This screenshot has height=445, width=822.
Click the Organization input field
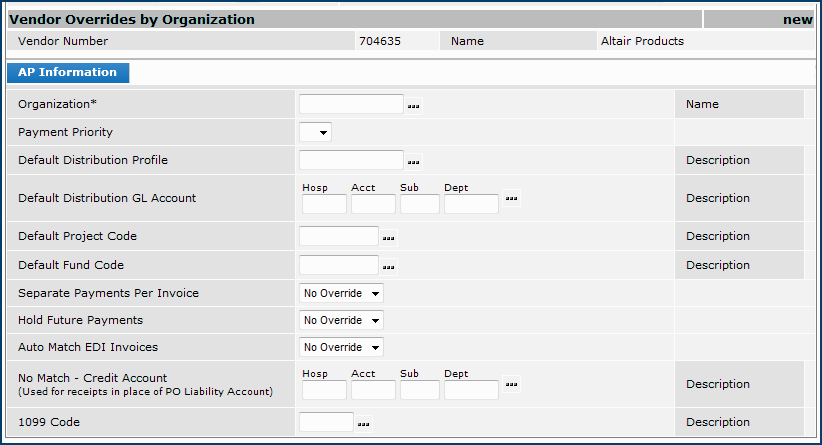click(350, 104)
